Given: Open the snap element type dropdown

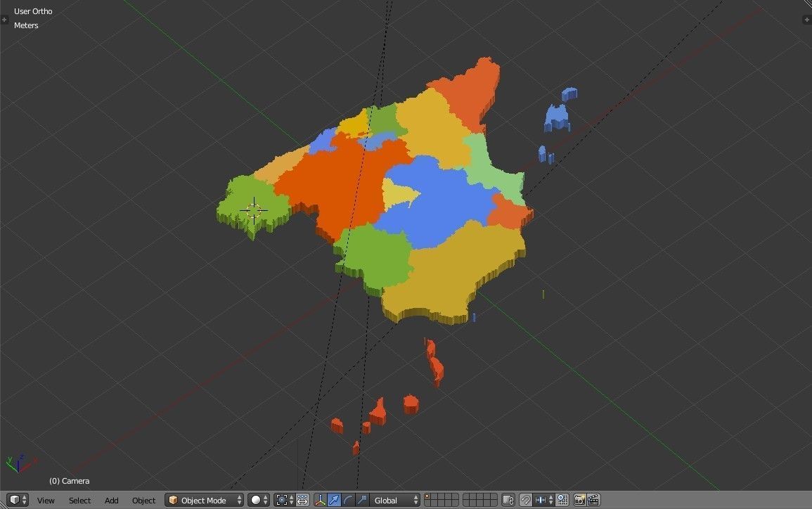Looking at the screenshot, I should 543,500.
